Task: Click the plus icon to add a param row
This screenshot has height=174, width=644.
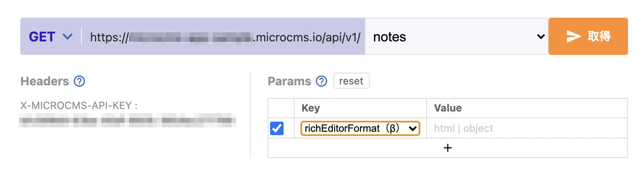Action: point(448,148)
